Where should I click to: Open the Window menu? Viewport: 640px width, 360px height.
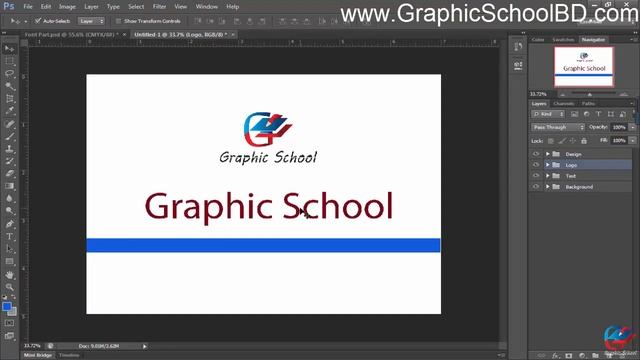(x=207, y=7)
